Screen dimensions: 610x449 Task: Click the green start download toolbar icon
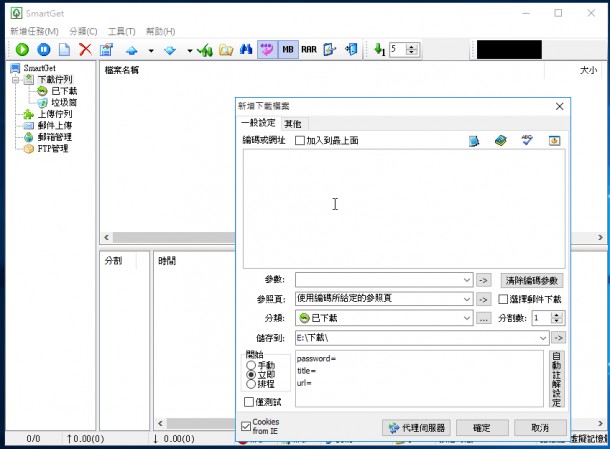[x=22, y=49]
